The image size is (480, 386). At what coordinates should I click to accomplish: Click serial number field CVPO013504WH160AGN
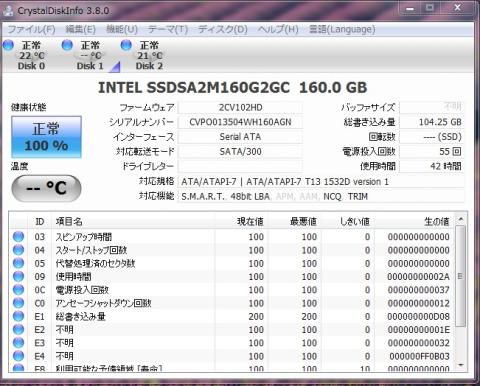(x=240, y=122)
